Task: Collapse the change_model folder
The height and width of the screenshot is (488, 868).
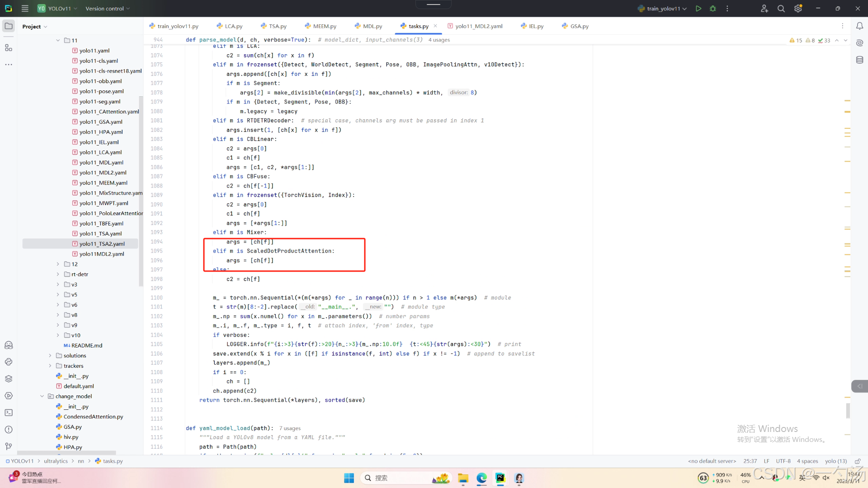Action: point(42,396)
